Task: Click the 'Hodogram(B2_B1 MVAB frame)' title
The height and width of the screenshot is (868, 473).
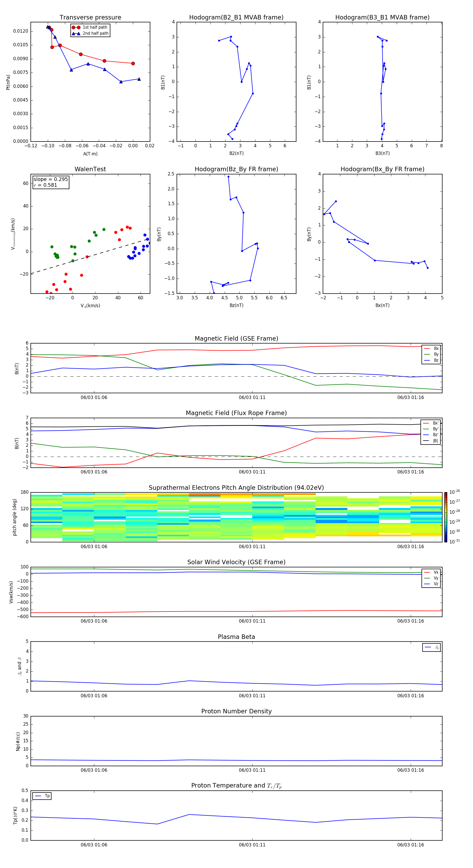Action: pos(236,18)
